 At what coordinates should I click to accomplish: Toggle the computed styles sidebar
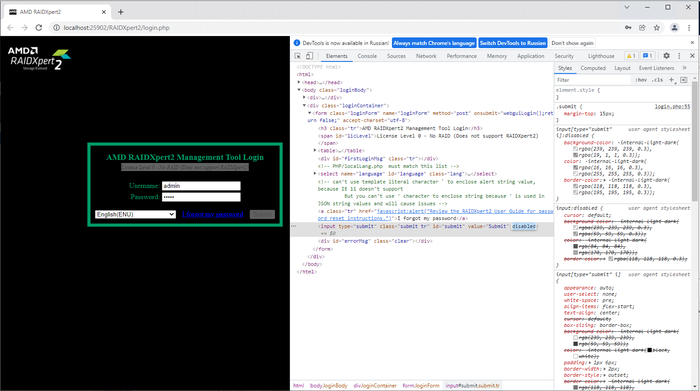point(684,80)
